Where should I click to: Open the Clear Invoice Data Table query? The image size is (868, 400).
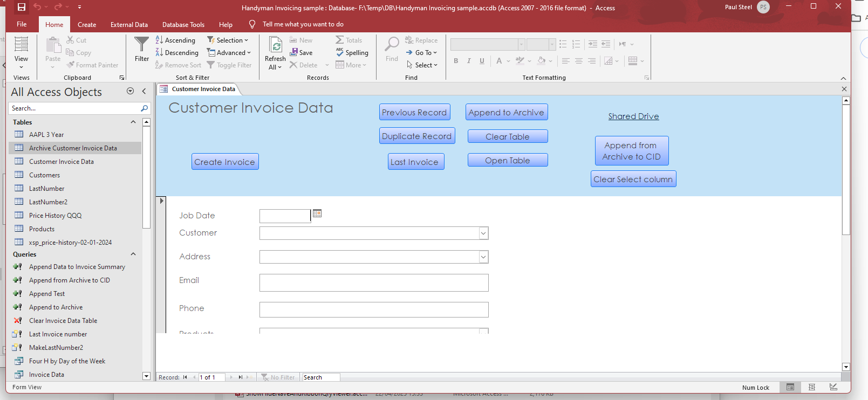pyautogui.click(x=63, y=321)
